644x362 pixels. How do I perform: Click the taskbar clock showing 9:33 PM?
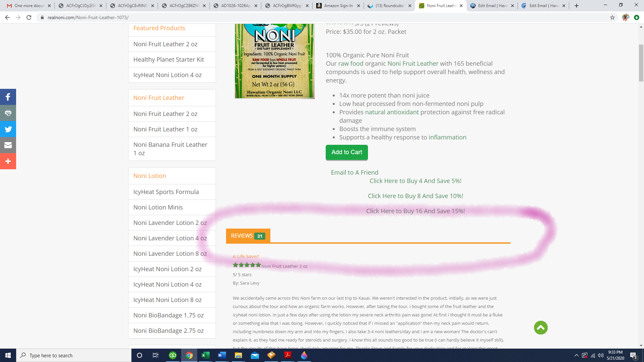[615, 355]
